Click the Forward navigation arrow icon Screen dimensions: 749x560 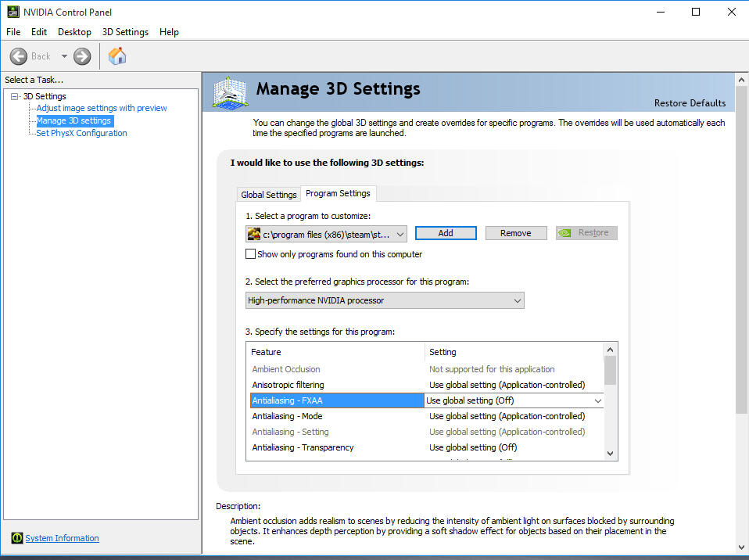81,56
